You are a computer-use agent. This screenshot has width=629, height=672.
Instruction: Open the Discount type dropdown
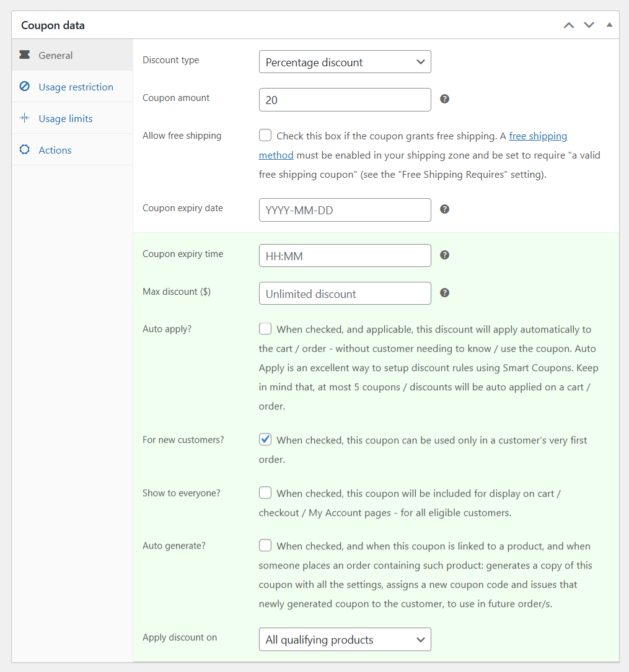coord(345,62)
